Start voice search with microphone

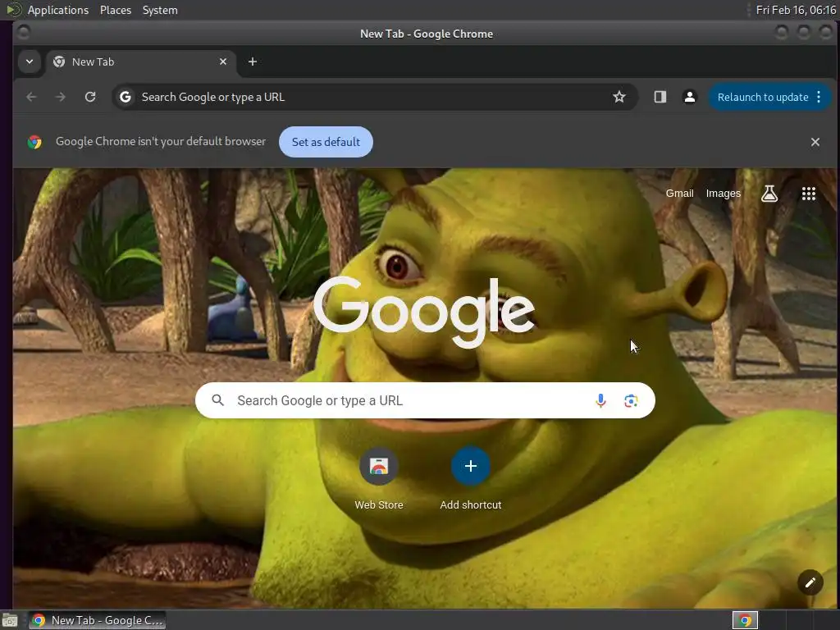(x=600, y=400)
